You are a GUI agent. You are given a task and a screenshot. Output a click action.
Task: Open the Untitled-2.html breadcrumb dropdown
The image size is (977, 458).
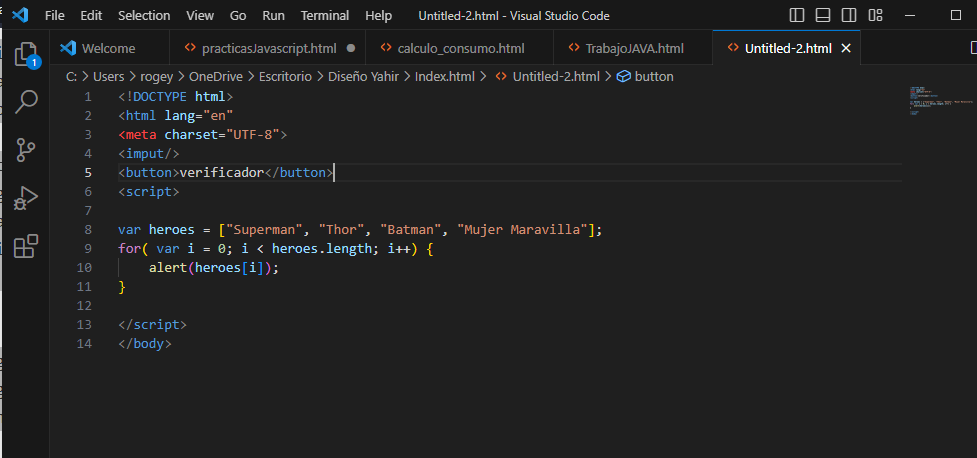(x=556, y=77)
